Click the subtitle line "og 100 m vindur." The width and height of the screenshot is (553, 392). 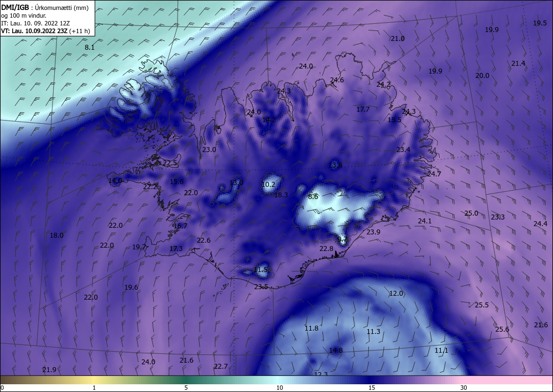click(24, 15)
